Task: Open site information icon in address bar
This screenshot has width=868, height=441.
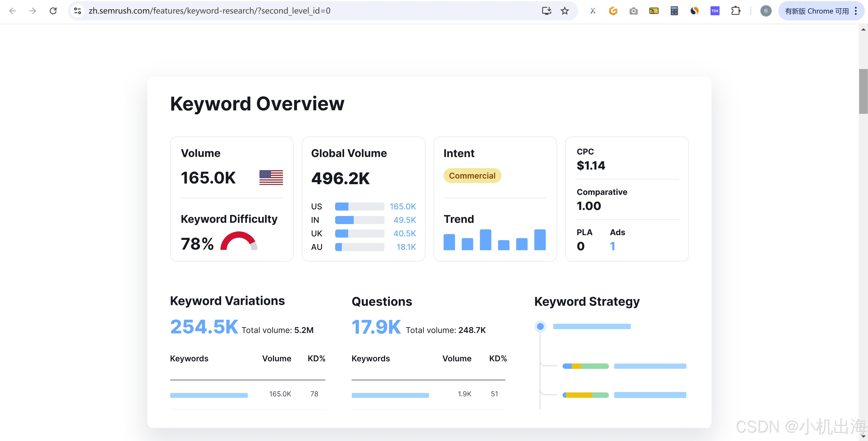Action: click(x=78, y=11)
